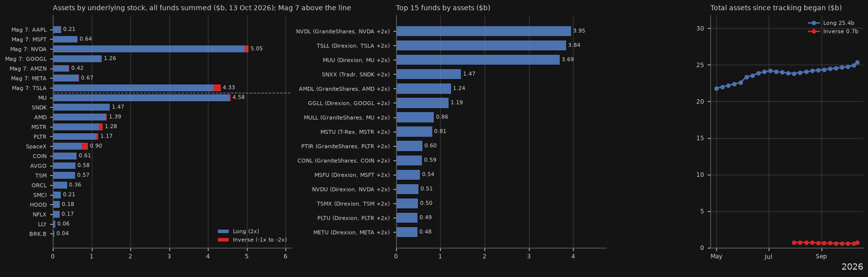Click the NVDL fund bar
Image resolution: width=868 pixels, height=277 pixels.
[484, 31]
